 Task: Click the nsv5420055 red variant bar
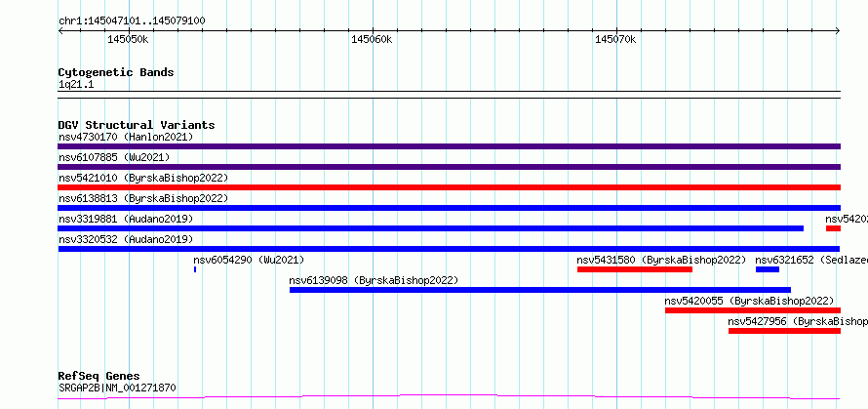pos(753,310)
